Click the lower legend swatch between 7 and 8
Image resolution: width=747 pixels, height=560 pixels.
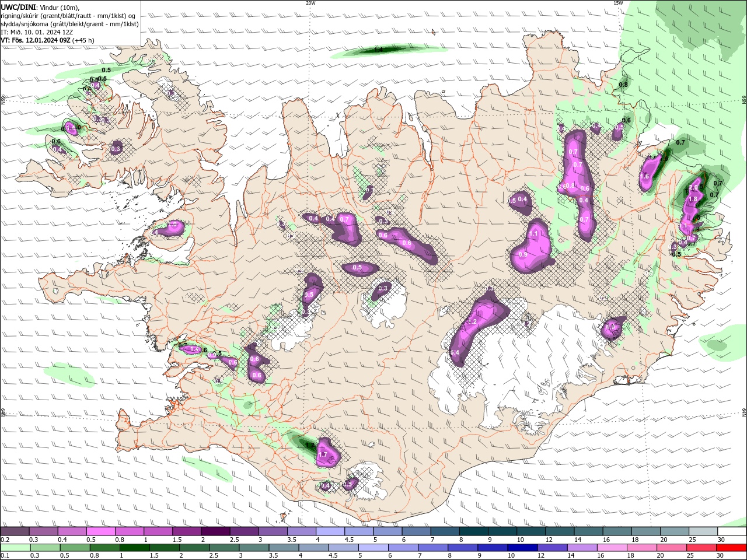pyautogui.click(x=433, y=547)
